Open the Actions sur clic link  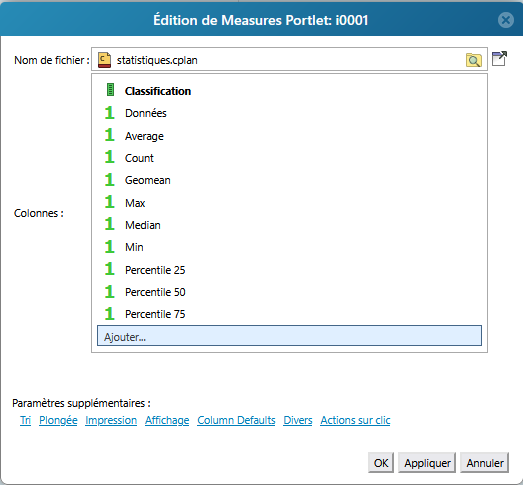(355, 420)
